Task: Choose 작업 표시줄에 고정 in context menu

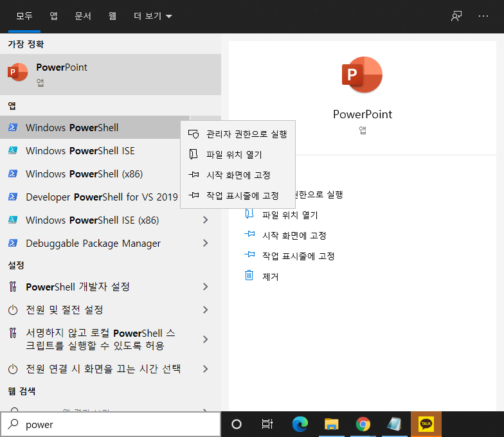Action: [238, 195]
